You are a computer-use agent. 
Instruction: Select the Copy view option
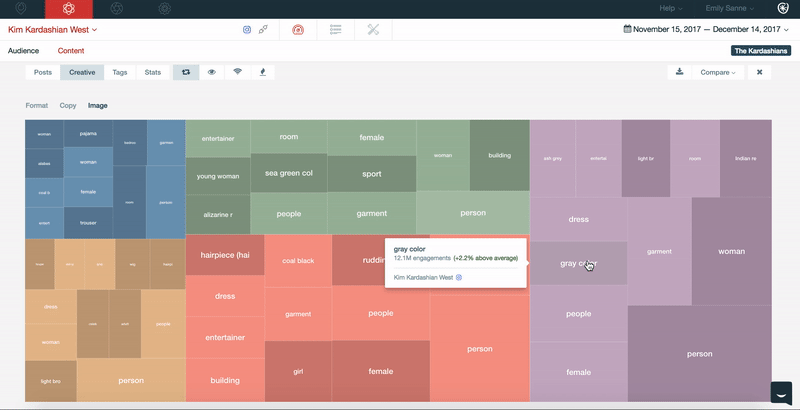pyautogui.click(x=68, y=105)
